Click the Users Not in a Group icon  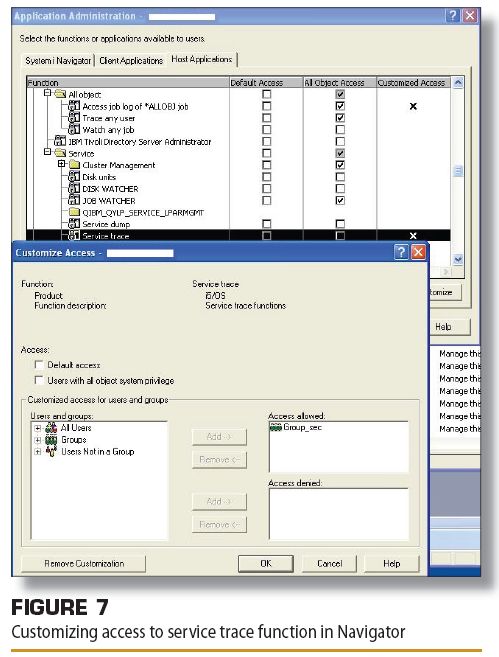point(51,451)
